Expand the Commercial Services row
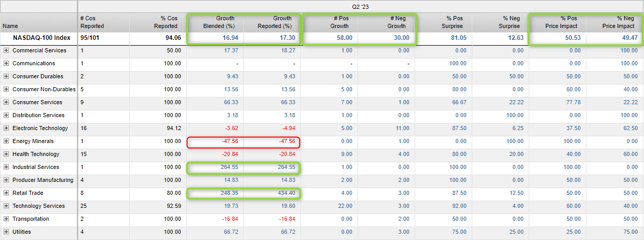 click(6, 51)
